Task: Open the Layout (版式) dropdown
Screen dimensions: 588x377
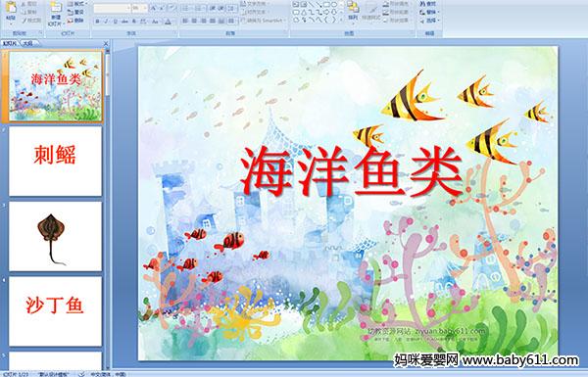Action: (76, 4)
